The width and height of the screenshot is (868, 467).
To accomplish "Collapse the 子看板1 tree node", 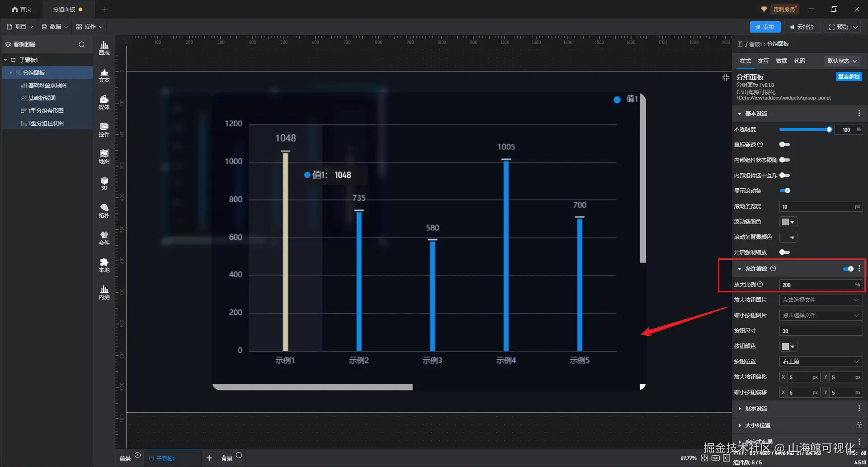I will pyautogui.click(x=5, y=60).
